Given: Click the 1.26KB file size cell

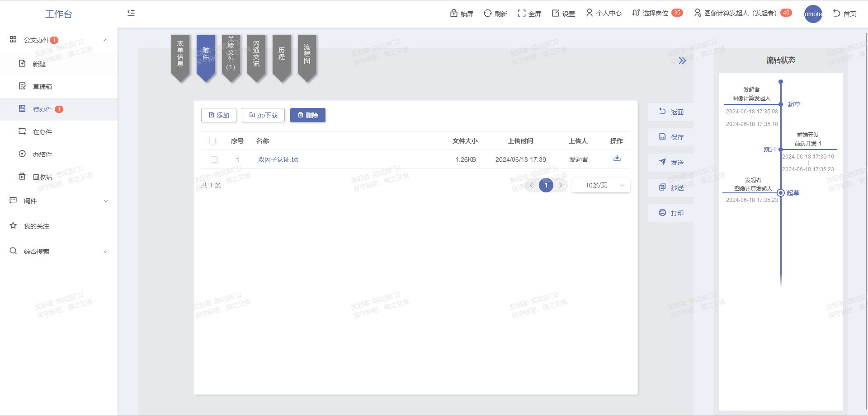Looking at the screenshot, I should [x=466, y=159].
